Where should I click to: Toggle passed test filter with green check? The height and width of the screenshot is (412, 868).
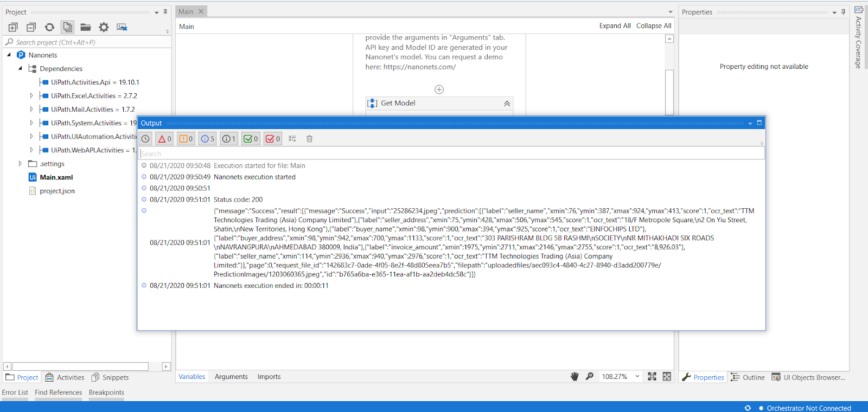point(251,139)
